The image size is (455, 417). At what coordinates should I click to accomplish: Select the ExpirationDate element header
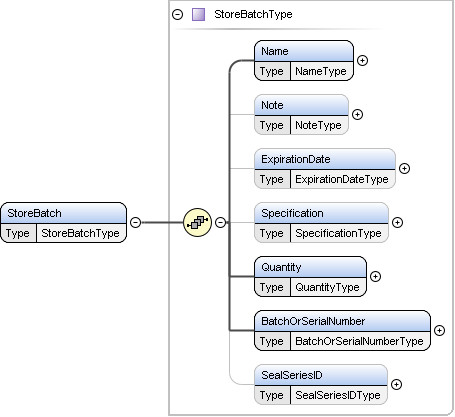coord(325,159)
